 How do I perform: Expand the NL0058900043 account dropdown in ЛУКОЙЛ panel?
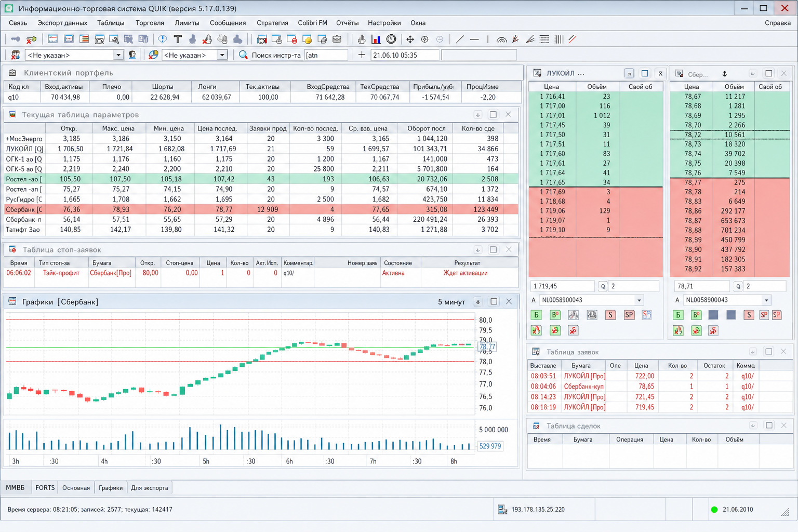639,300
